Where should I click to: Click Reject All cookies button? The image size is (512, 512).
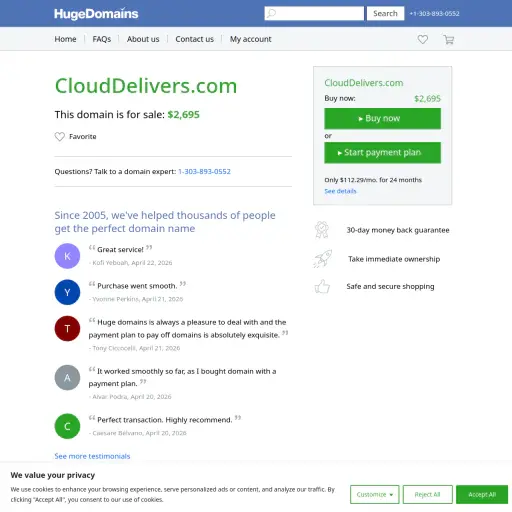(x=428, y=494)
